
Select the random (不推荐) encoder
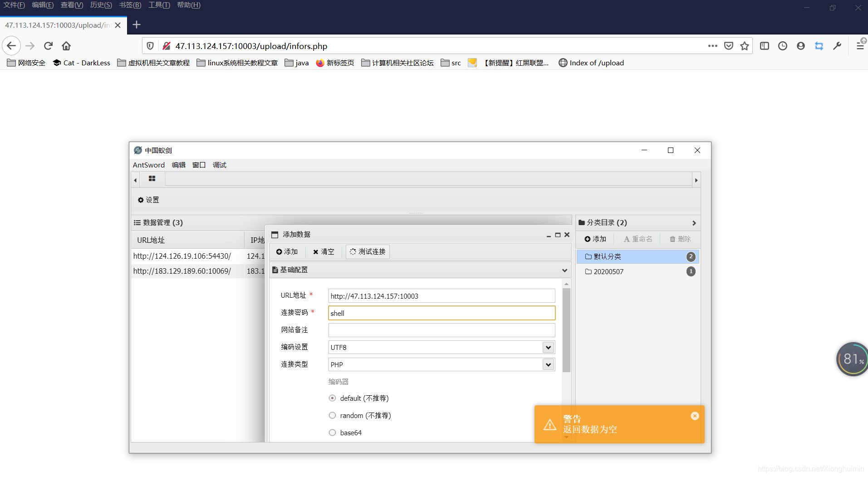332,415
